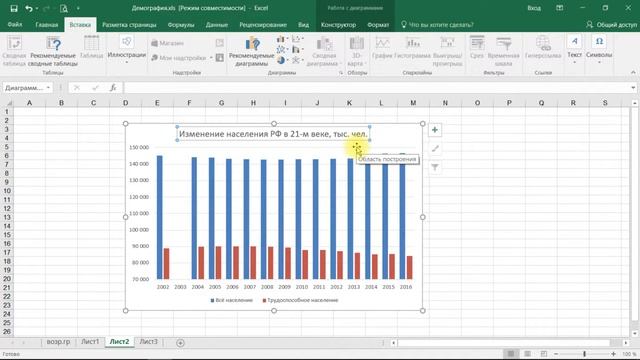
Task: Open the Лист3 sheet tab
Action: [148, 342]
